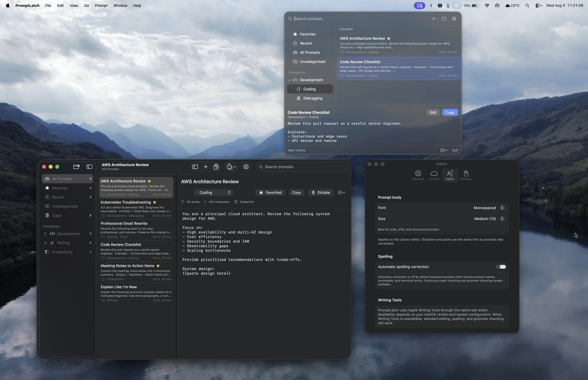Click the new category folder icon in Library

(76, 167)
